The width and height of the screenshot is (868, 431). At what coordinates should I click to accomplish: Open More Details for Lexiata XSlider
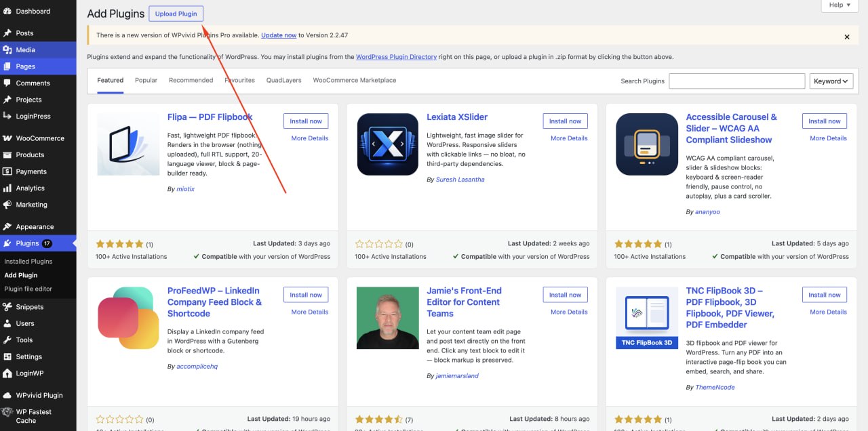coord(569,138)
